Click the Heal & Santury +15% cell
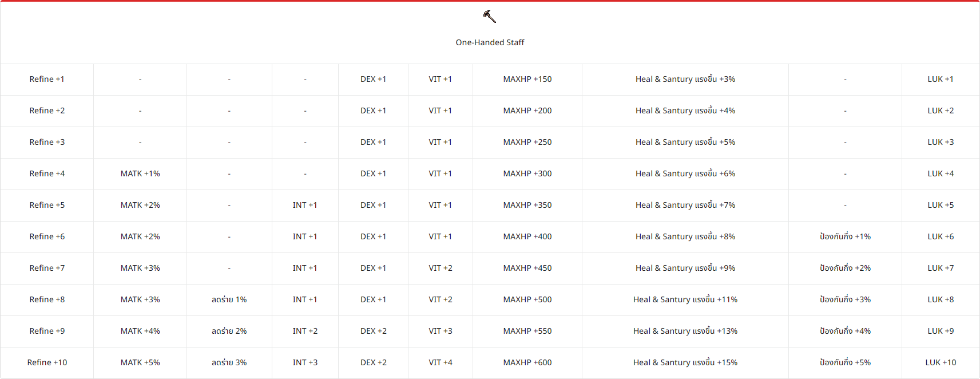This screenshot has height=379, width=980. click(x=685, y=362)
